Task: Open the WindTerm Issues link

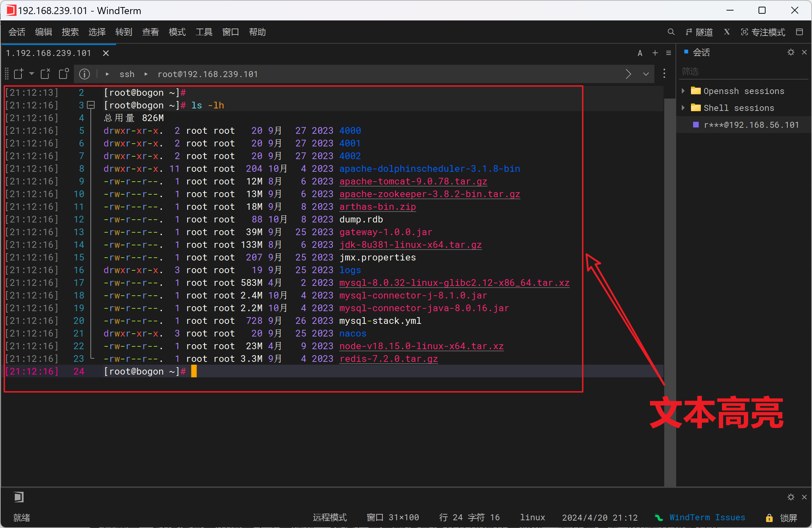Action: tap(707, 517)
